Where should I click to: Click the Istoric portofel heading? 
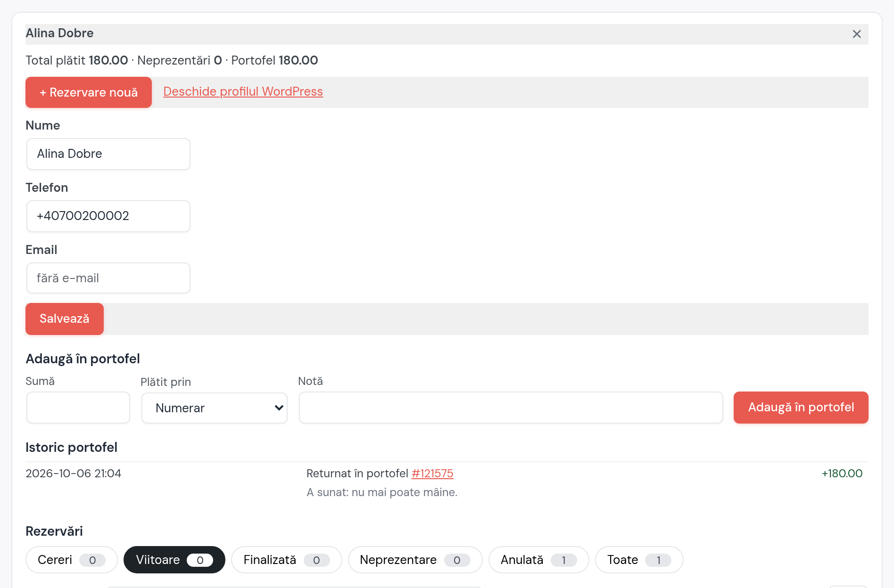(72, 447)
